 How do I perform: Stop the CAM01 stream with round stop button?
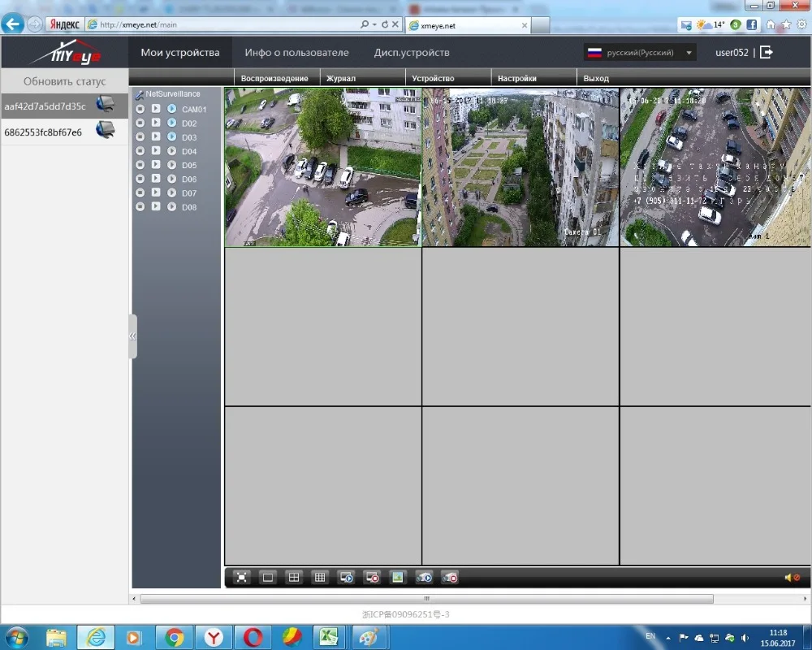point(140,109)
